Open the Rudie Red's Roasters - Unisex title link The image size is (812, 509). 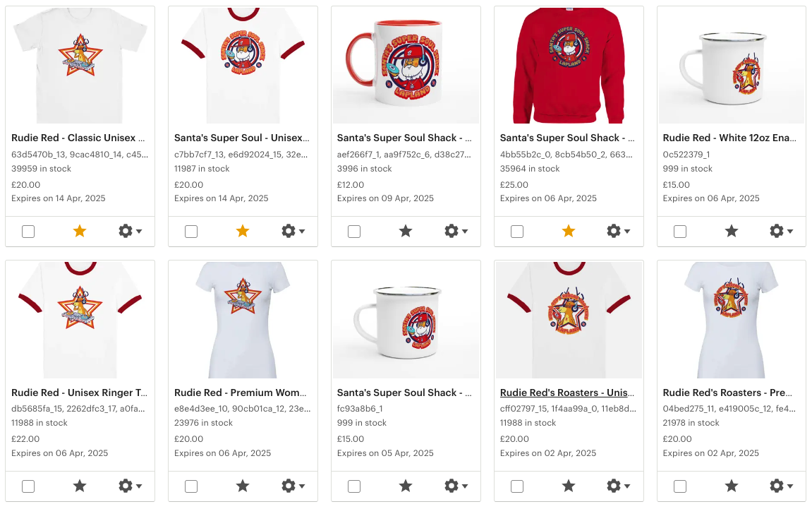point(567,393)
